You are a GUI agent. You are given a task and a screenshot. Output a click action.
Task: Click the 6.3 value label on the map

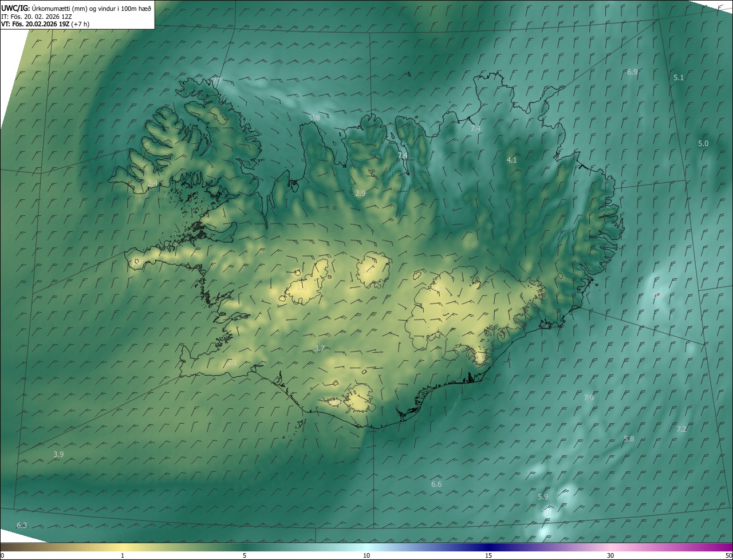pos(22,525)
